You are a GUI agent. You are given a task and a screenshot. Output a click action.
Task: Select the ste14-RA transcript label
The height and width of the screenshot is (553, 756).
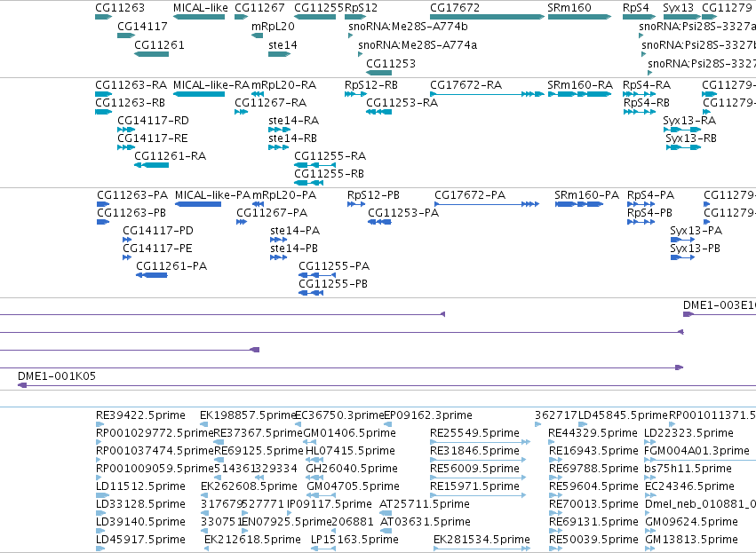pos(294,121)
